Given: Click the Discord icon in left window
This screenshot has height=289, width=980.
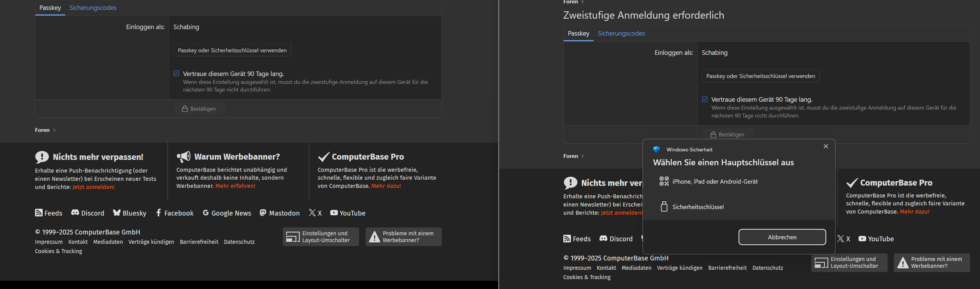Looking at the screenshot, I should pos(75,212).
